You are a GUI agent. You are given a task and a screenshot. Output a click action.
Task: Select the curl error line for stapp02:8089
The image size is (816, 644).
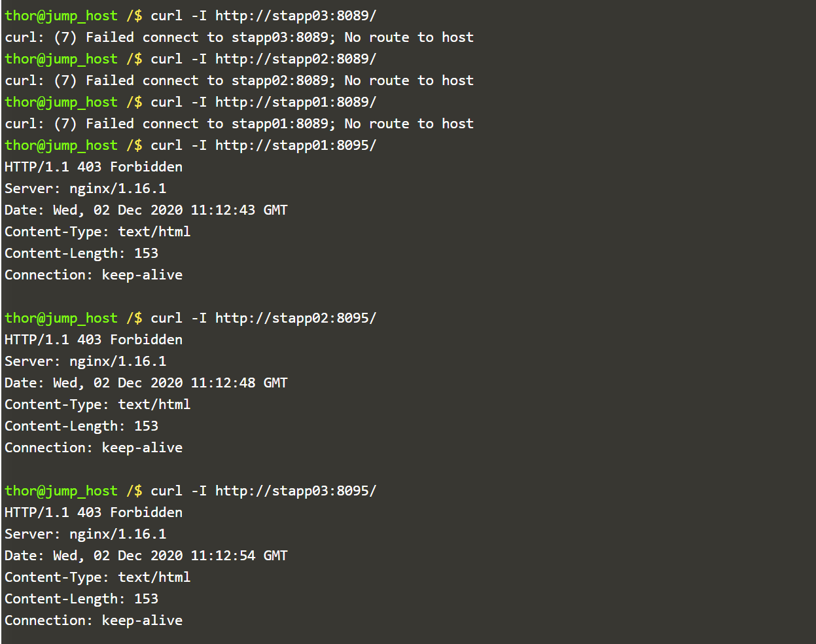coord(239,80)
